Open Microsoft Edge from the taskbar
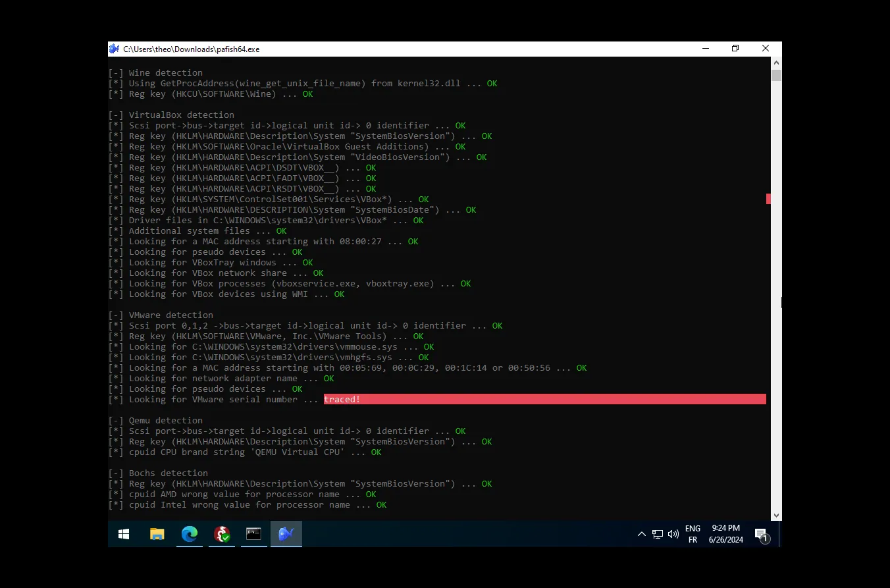 click(190, 534)
